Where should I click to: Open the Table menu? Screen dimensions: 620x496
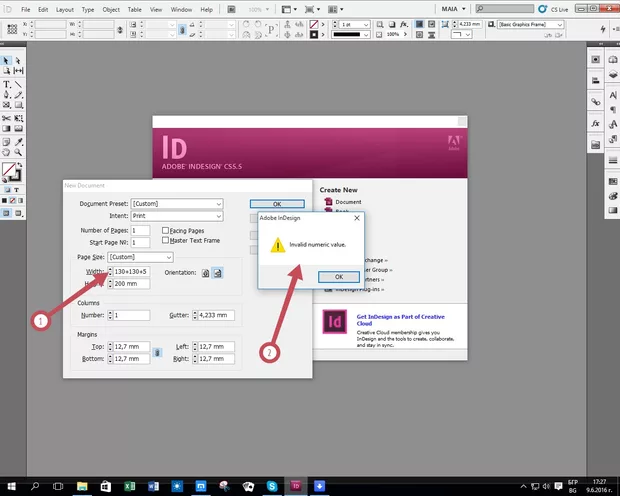(x=136, y=8)
